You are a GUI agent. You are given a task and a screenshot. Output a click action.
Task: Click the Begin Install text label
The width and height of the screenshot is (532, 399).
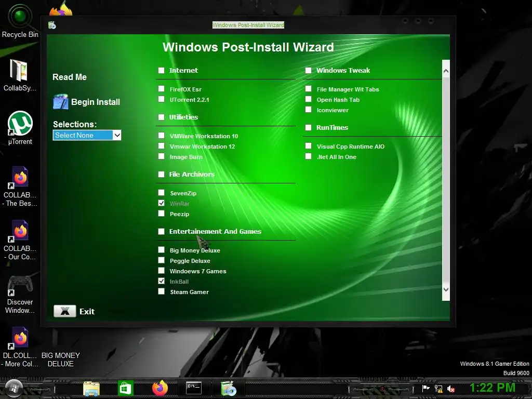(x=96, y=102)
